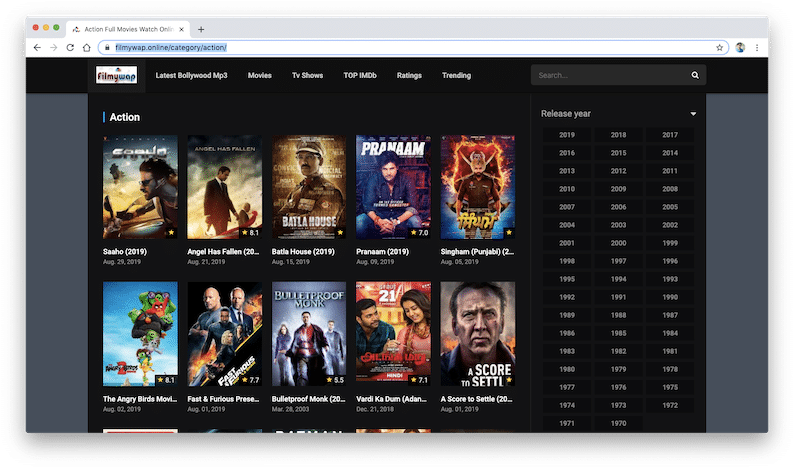The width and height of the screenshot is (793, 467).
Task: Open the Trending menu item
Action: pos(456,75)
